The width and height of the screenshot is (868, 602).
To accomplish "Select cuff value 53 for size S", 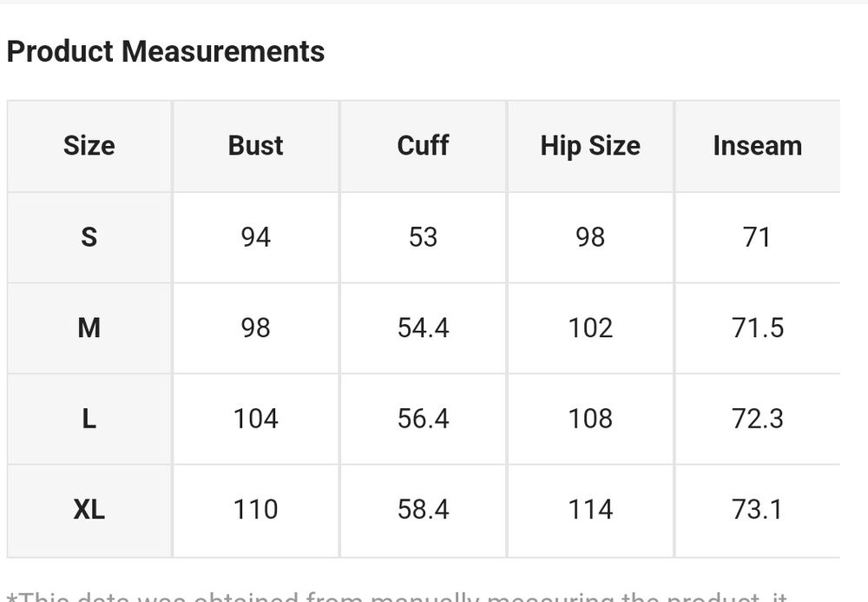I will click(423, 237).
